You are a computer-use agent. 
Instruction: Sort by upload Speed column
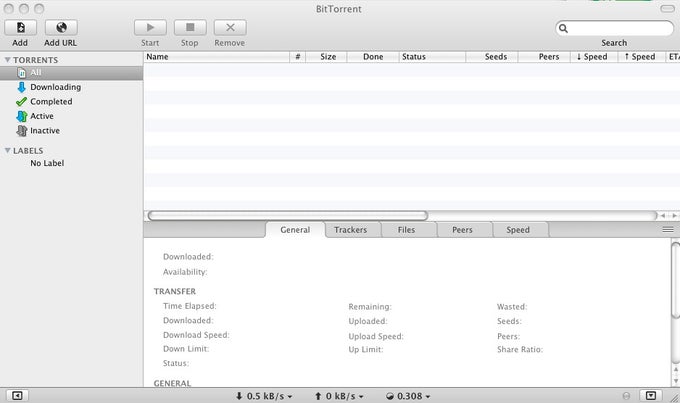642,57
